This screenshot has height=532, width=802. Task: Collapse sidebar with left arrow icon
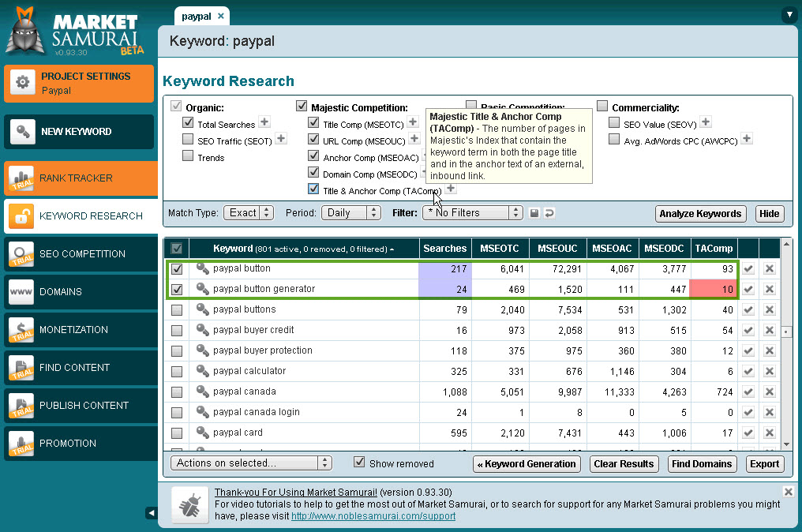point(152,512)
